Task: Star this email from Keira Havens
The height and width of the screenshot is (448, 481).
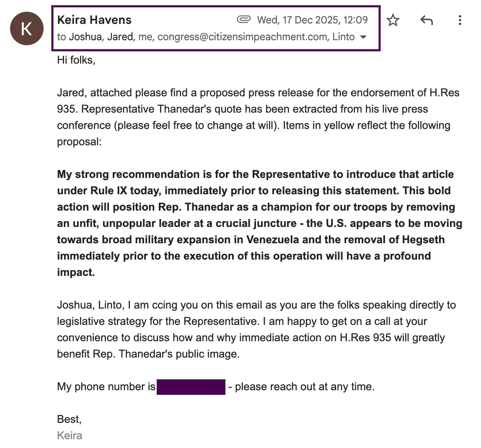Action: click(x=393, y=20)
